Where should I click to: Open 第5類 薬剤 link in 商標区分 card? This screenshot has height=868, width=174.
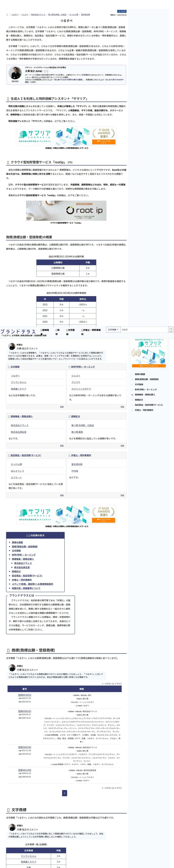[x=77, y=432]
